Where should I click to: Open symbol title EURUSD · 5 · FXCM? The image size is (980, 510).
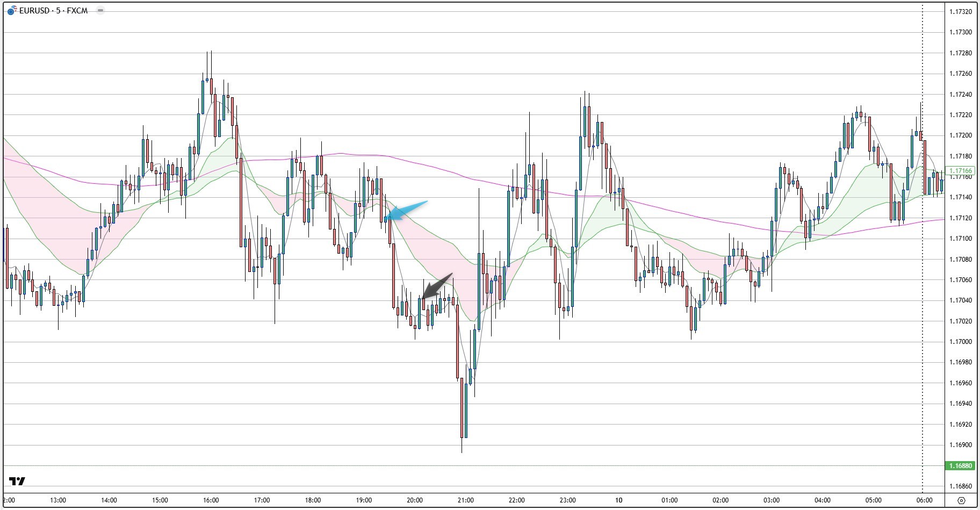(x=53, y=11)
